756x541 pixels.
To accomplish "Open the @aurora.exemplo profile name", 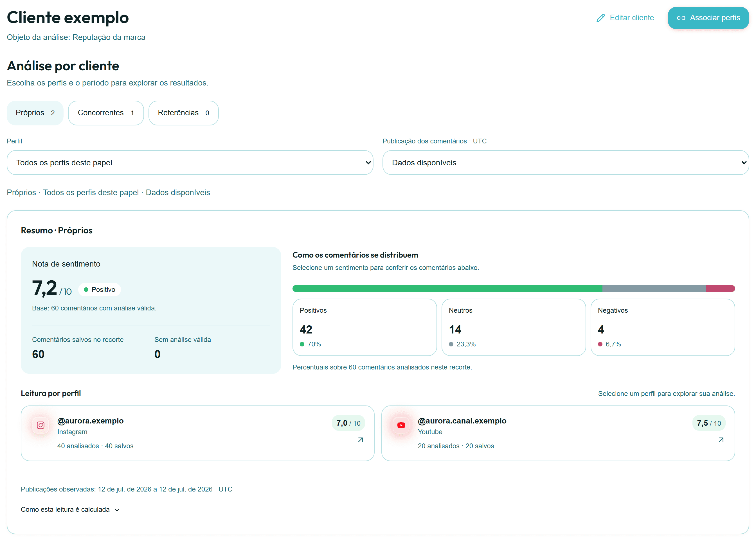I will [90, 421].
